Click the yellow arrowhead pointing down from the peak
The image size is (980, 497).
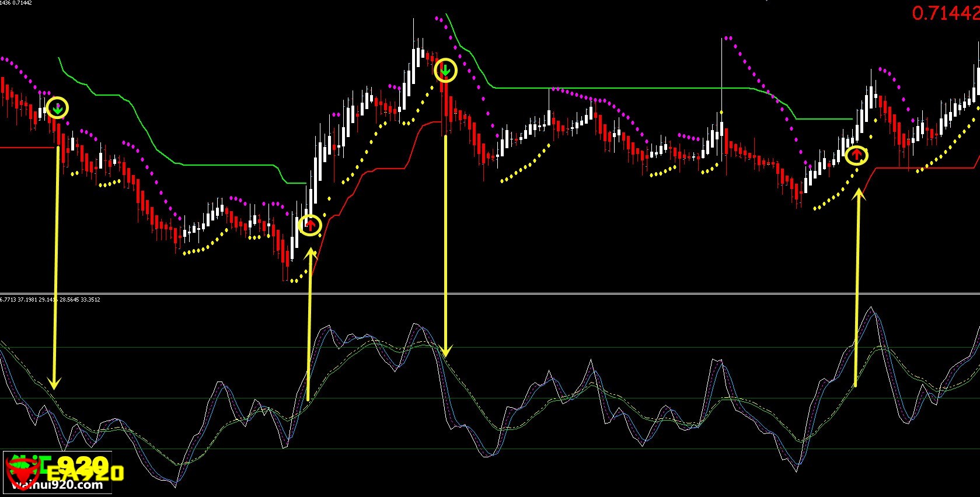pos(446,351)
